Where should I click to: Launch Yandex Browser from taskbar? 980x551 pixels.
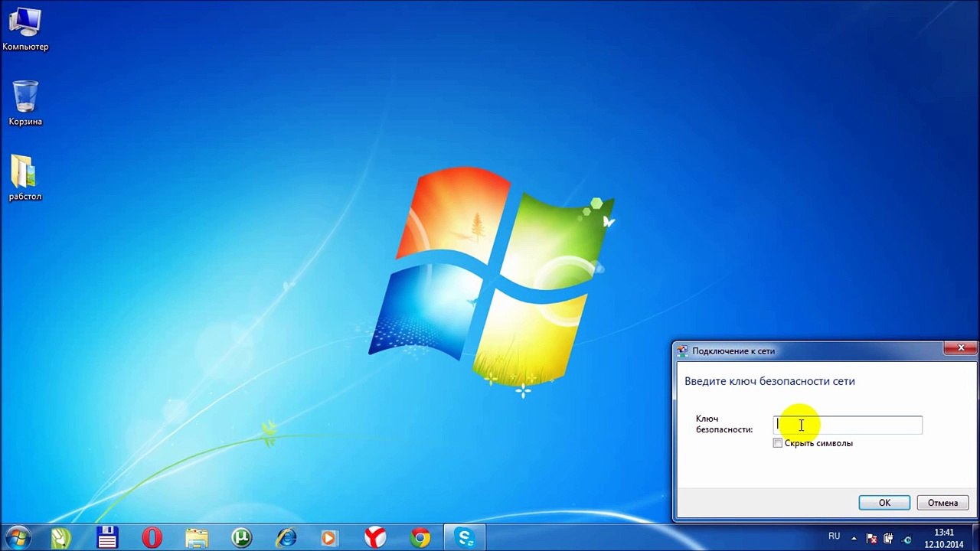374,538
